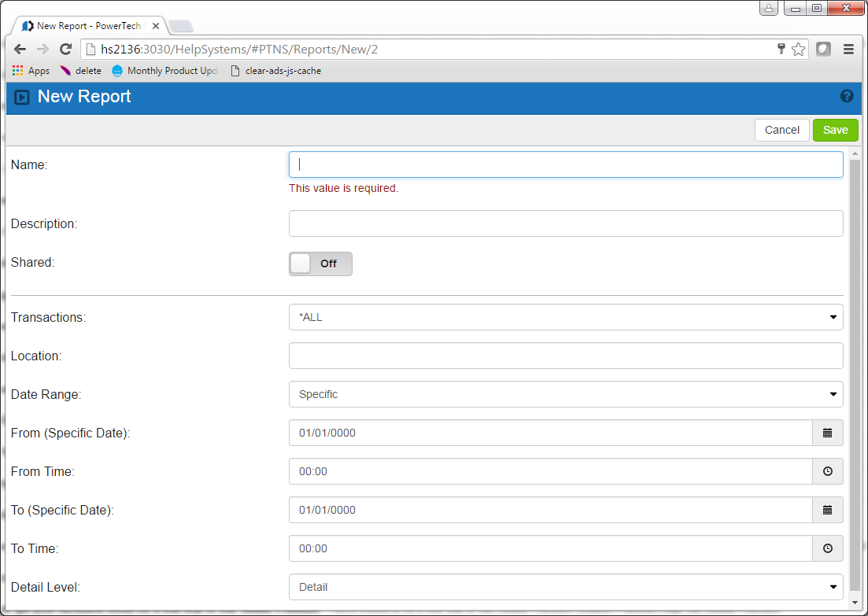Screen dimensions: 868x616
Task: Reload the page with refresh icon
Action: click(66, 50)
